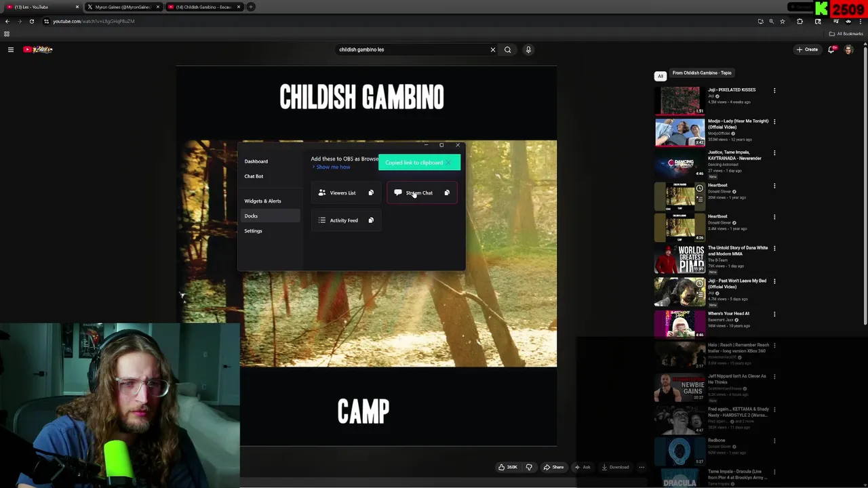This screenshot has height=488, width=868.
Task: Copy the Stream Chat dock link
Action: tap(447, 193)
